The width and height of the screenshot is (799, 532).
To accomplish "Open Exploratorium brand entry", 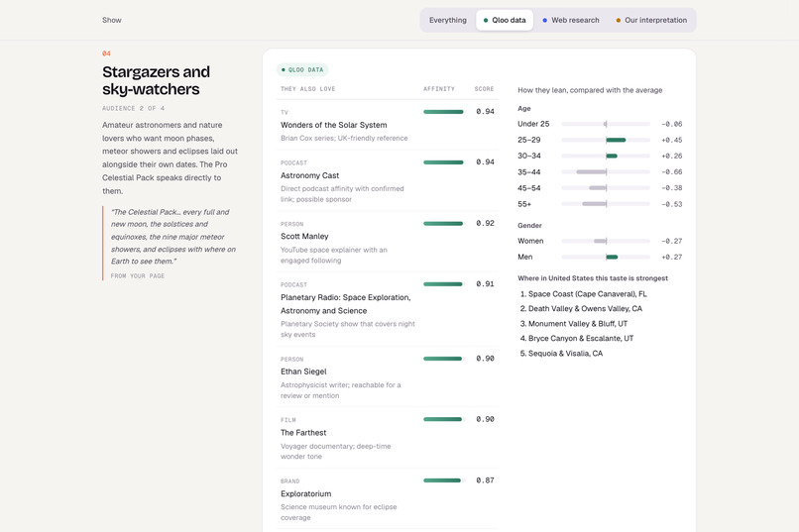I will click(x=388, y=499).
